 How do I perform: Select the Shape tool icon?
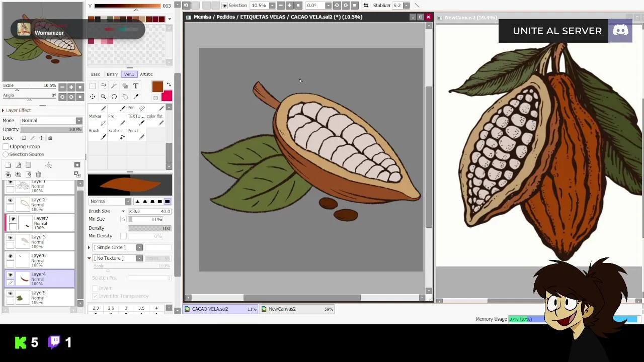point(125,86)
